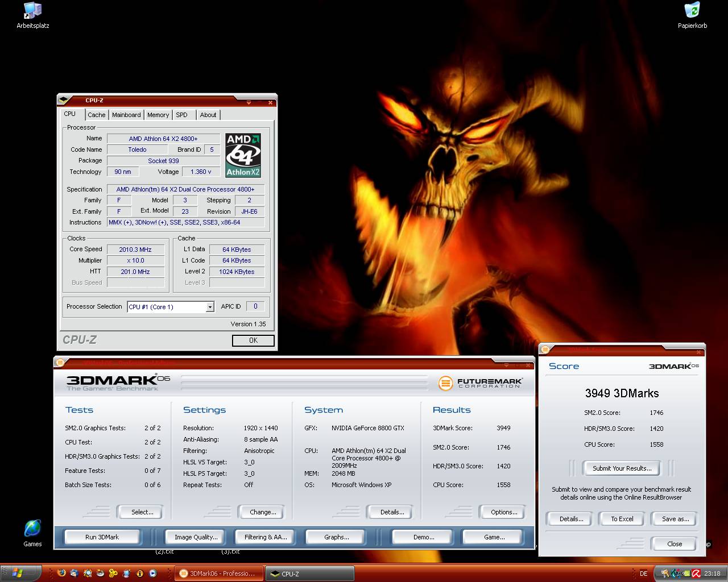Click the Avira umbrella tray icon
The width and height of the screenshot is (728, 582).
[x=696, y=573]
